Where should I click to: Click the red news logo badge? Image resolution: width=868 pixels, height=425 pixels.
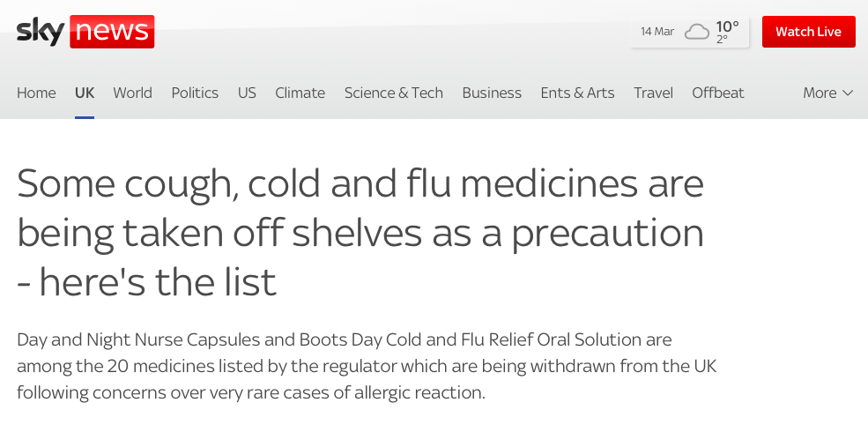click(112, 32)
